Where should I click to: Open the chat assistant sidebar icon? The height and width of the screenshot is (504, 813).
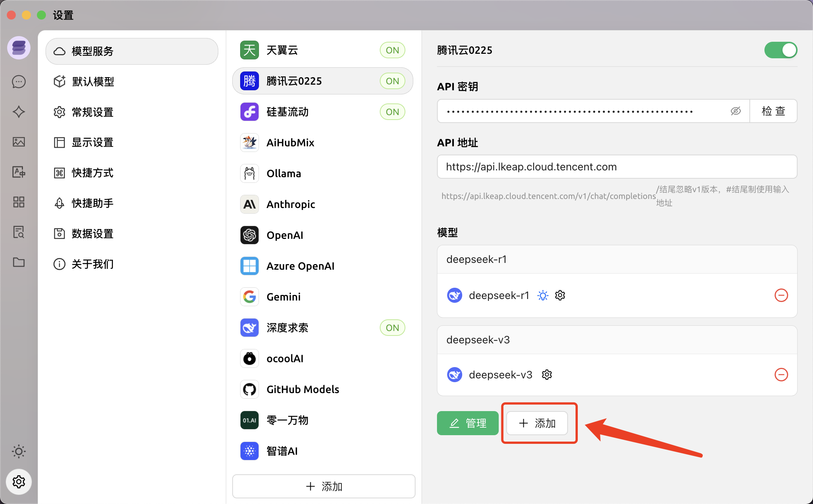click(x=19, y=82)
